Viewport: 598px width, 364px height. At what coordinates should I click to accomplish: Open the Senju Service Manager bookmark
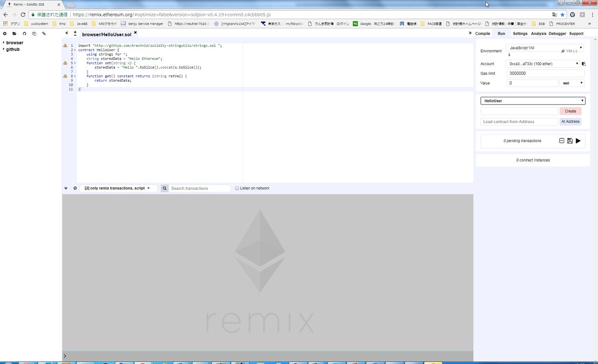(142, 23)
